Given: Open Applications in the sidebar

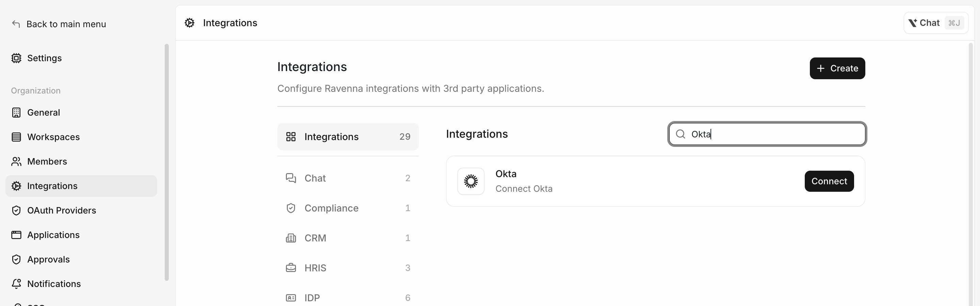Looking at the screenshot, I should pos(81,235).
